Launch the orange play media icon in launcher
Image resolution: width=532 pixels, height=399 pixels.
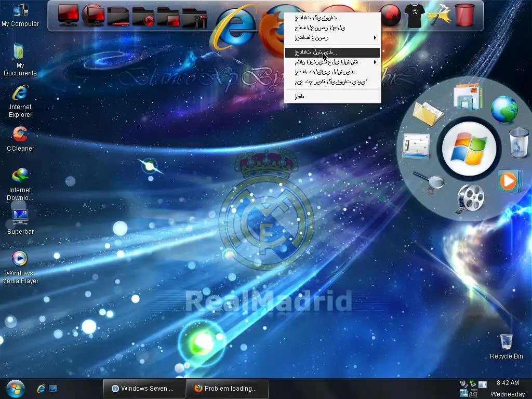click(510, 181)
